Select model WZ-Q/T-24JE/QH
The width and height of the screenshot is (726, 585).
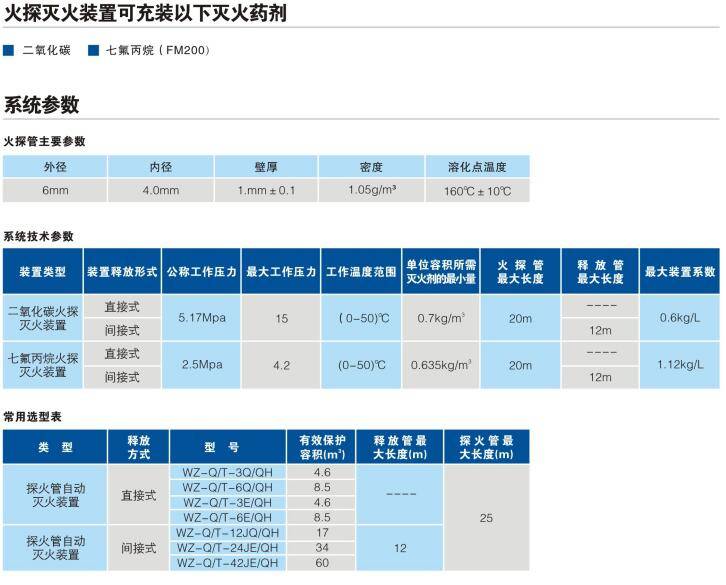click(228, 547)
